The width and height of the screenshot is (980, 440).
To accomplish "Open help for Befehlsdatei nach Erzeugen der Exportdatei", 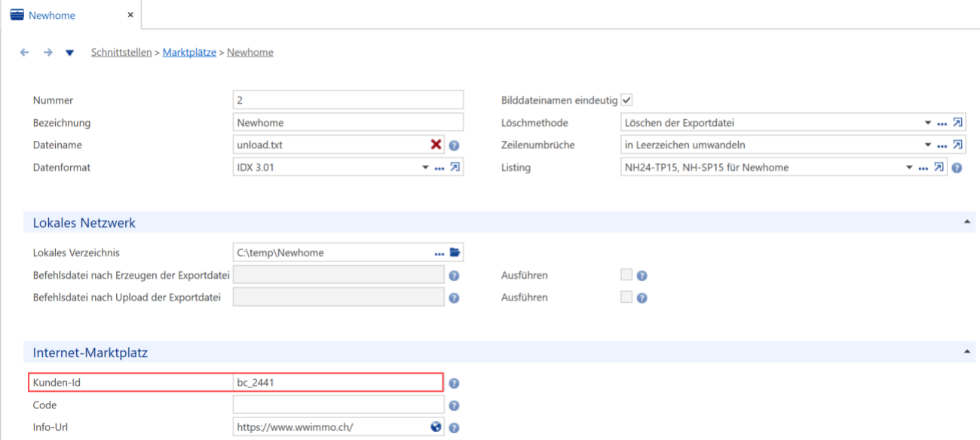I will tap(455, 276).
